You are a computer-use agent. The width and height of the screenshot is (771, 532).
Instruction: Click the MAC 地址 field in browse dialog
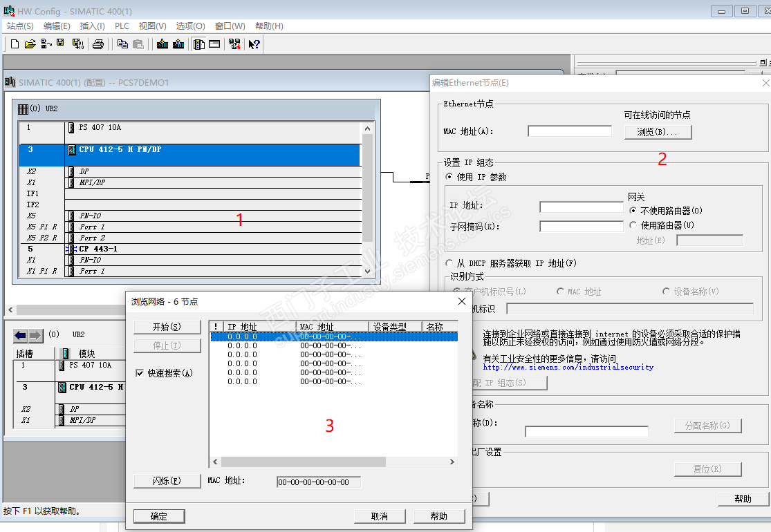319,482
